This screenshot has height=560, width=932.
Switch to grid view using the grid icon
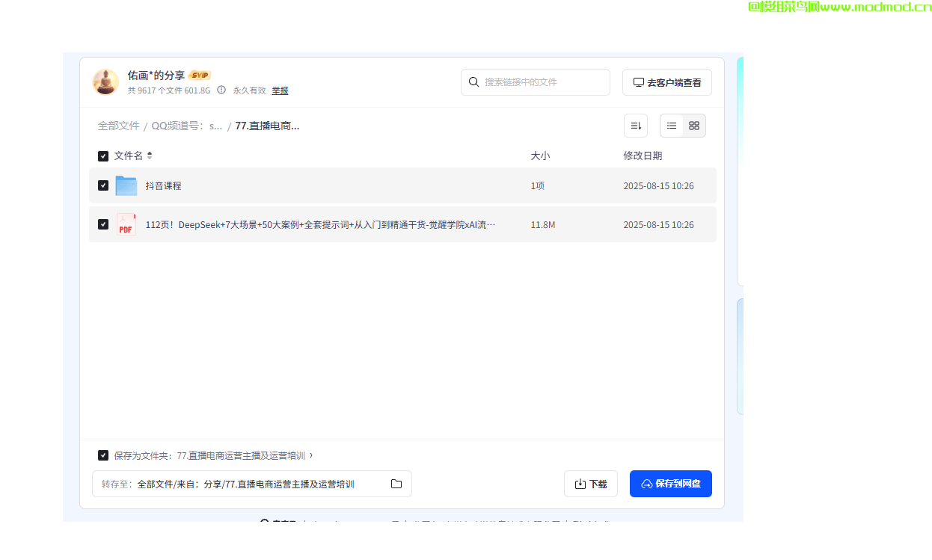coord(693,126)
